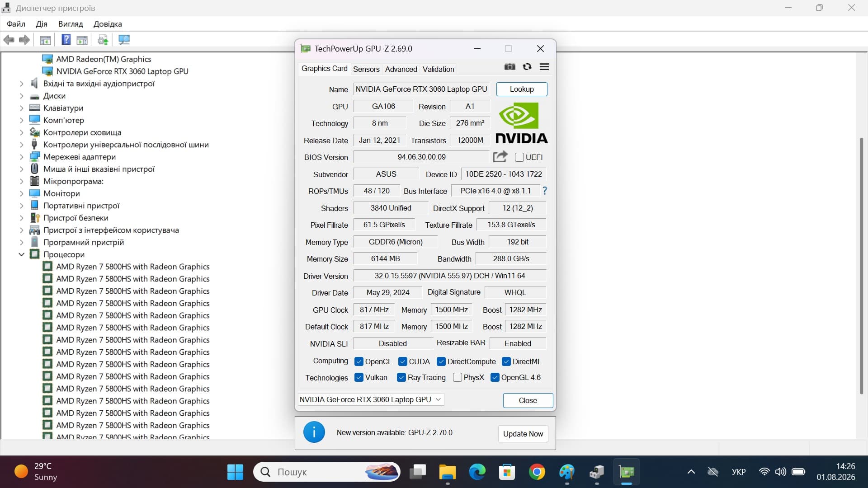Click the Bus Interface question mark
This screenshot has height=488, width=868.
coord(545,191)
